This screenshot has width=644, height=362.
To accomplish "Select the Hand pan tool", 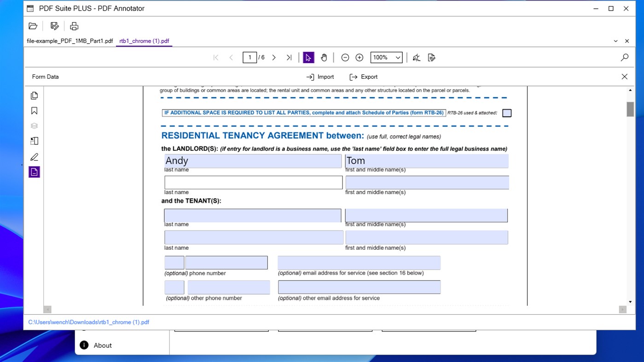I will point(324,57).
